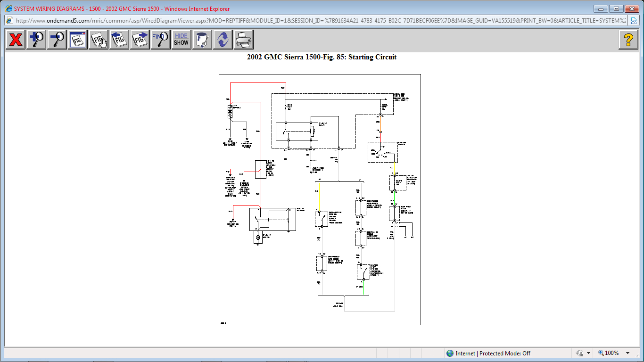Click the Internet zone globe icon

point(450,353)
